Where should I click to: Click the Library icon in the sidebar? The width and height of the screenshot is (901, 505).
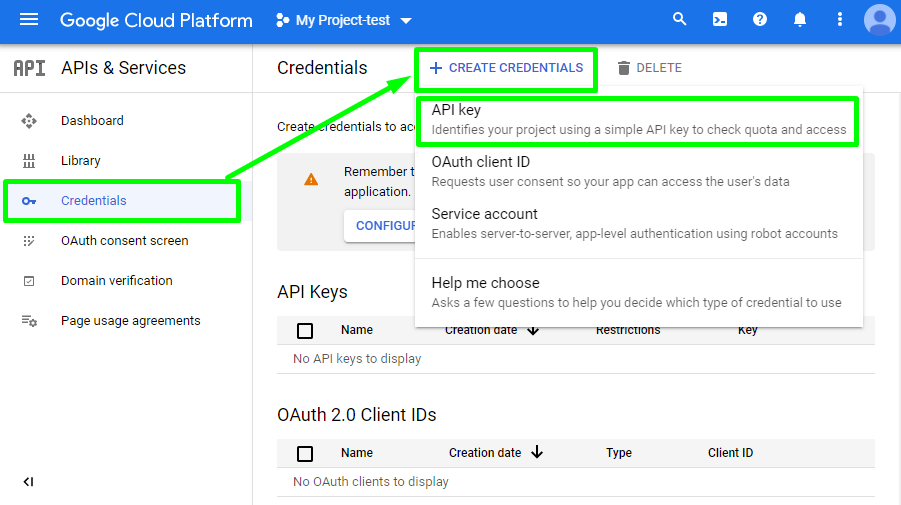pos(29,161)
